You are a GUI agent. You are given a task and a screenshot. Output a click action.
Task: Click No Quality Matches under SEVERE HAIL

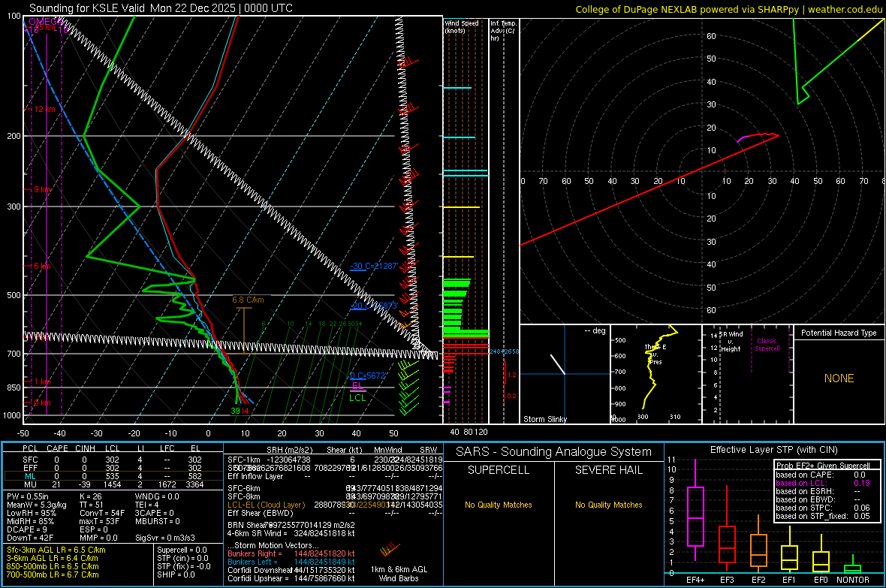[608, 505]
